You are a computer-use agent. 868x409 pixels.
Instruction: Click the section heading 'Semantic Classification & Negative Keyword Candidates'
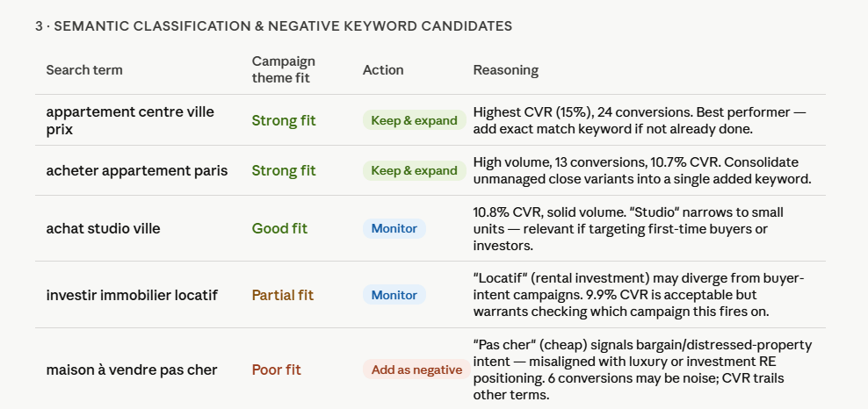click(x=273, y=26)
